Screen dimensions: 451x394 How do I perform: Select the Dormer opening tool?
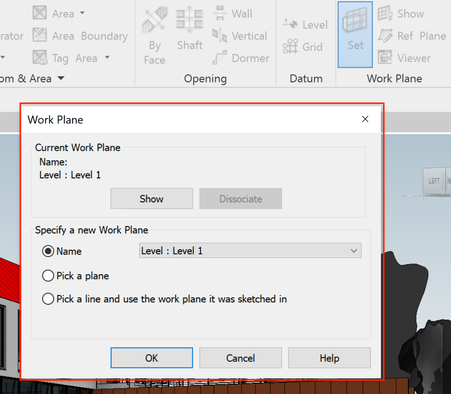tap(241, 58)
